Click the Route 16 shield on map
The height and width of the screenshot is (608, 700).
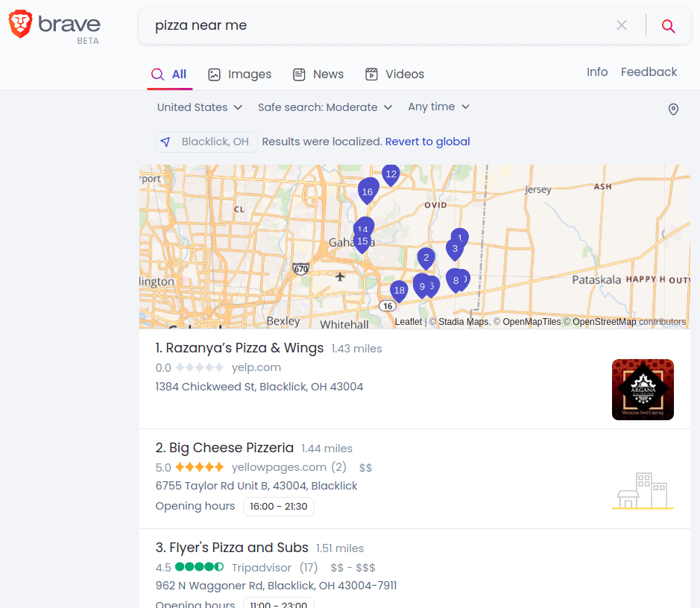(388, 306)
